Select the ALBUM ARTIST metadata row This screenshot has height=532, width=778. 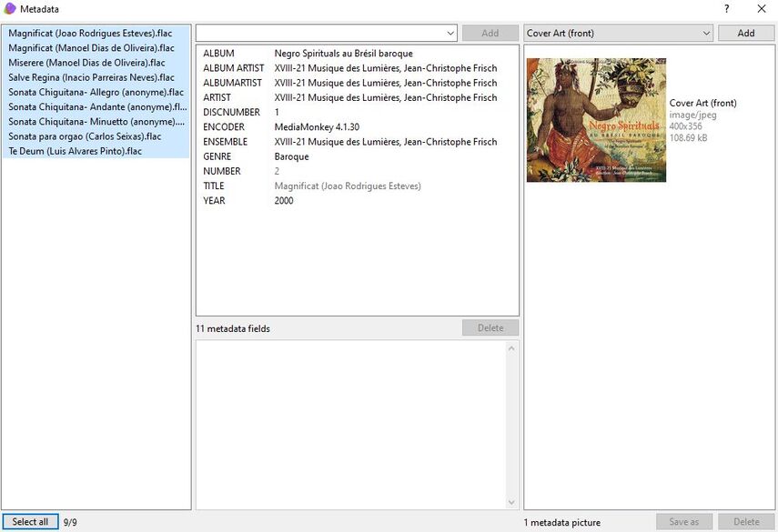coord(358,68)
